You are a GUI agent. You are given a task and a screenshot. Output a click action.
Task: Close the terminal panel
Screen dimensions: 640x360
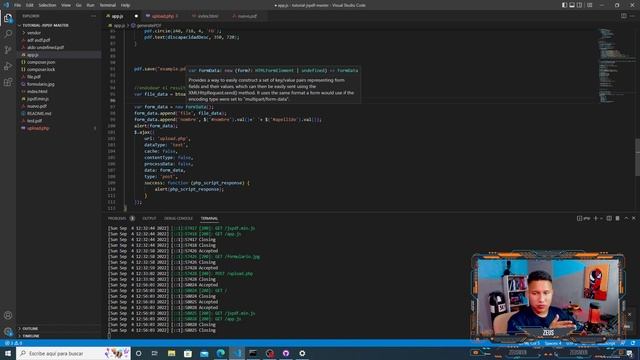tap(634, 218)
